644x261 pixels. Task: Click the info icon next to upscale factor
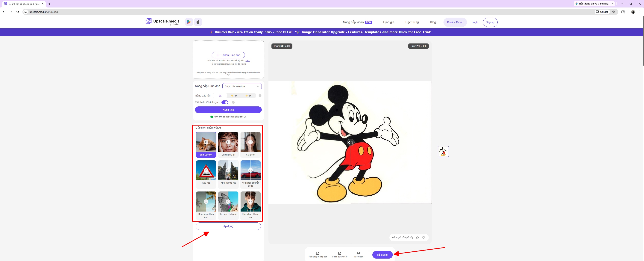click(260, 96)
